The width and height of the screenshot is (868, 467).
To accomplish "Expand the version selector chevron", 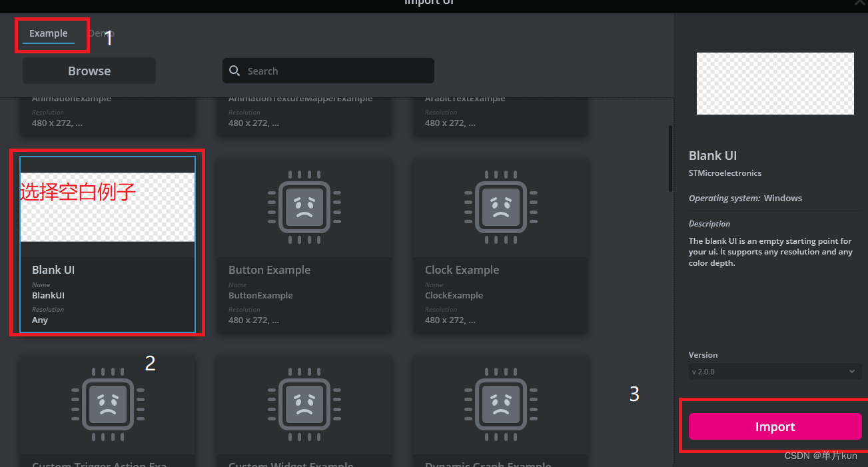I will point(853,371).
